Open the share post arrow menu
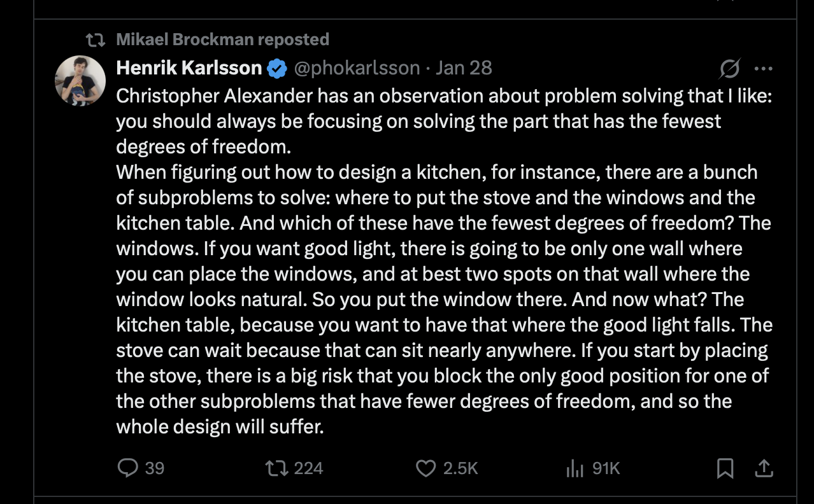The height and width of the screenshot is (504, 814). click(763, 468)
